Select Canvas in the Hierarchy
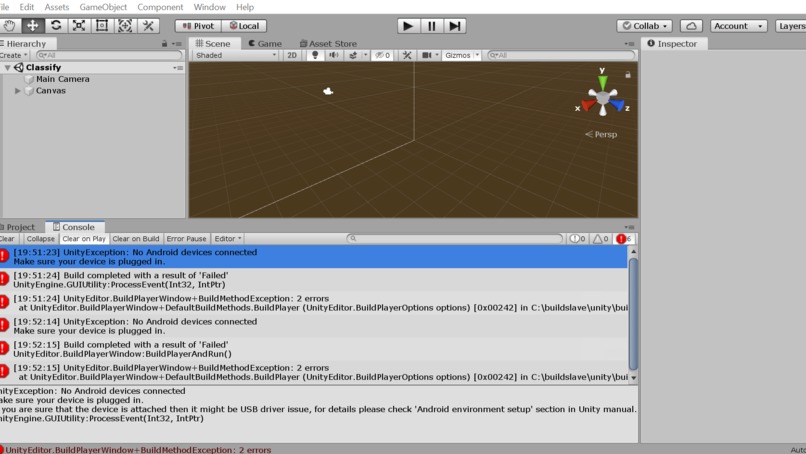The height and width of the screenshot is (454, 806). (x=51, y=90)
